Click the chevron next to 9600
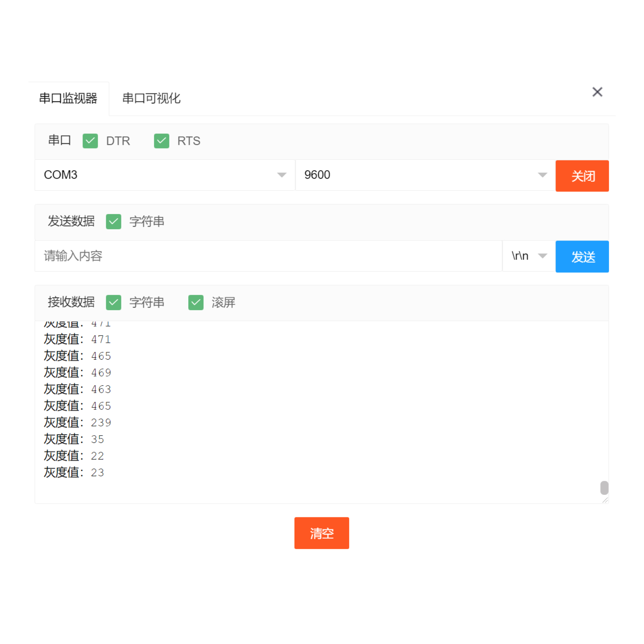Viewport: 644px width, 644px height. [543, 175]
